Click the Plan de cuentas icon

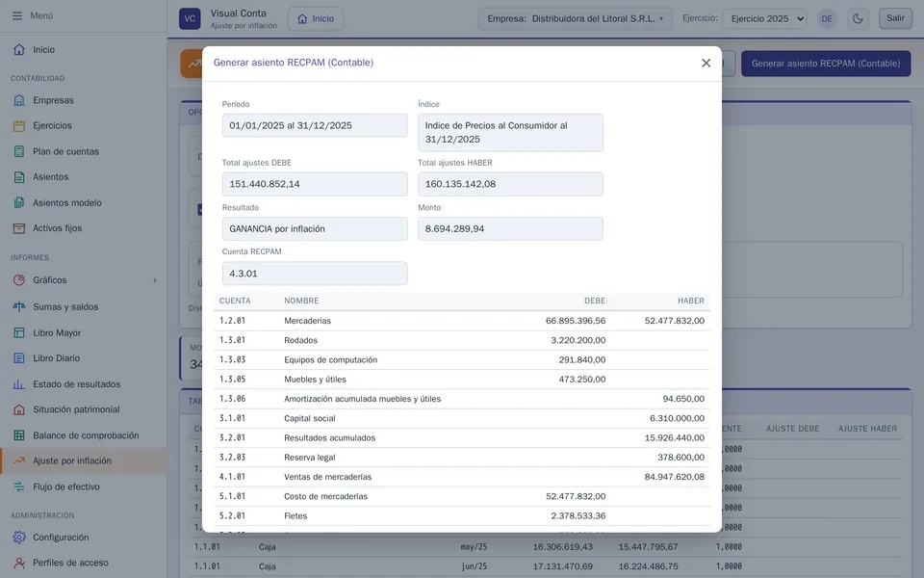pos(19,151)
